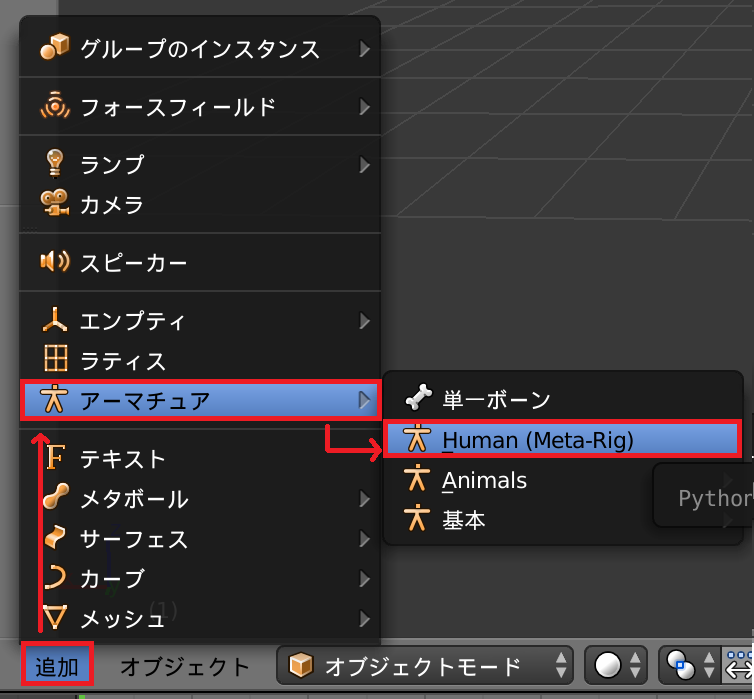
Task: Open the カーブ submenu
Action: click(x=200, y=579)
